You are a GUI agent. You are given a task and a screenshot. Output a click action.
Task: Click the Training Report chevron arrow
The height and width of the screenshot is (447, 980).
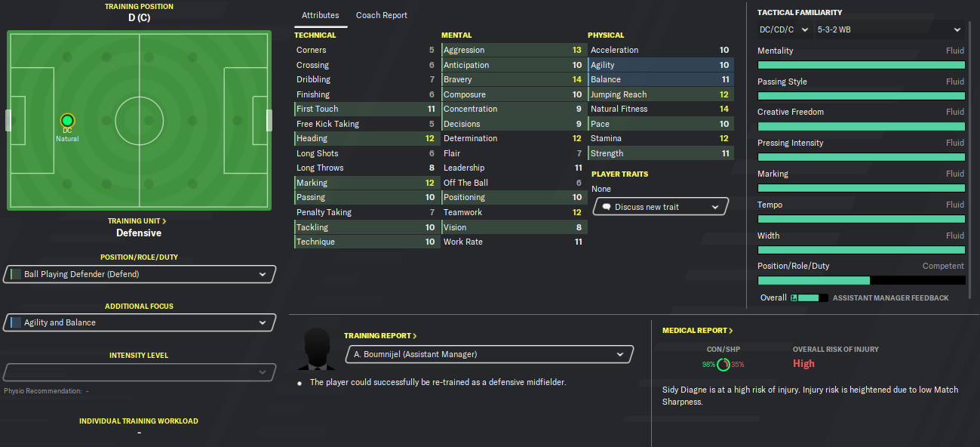coord(415,336)
